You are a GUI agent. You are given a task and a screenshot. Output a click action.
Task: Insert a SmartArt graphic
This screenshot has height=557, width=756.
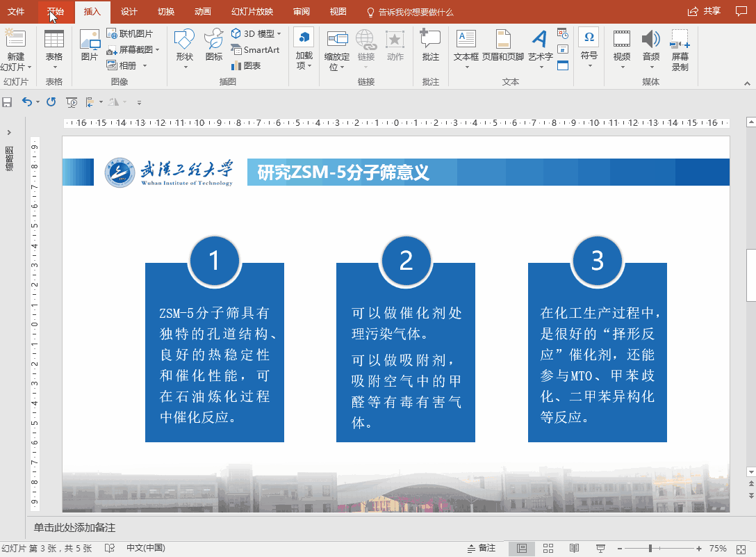click(x=256, y=49)
